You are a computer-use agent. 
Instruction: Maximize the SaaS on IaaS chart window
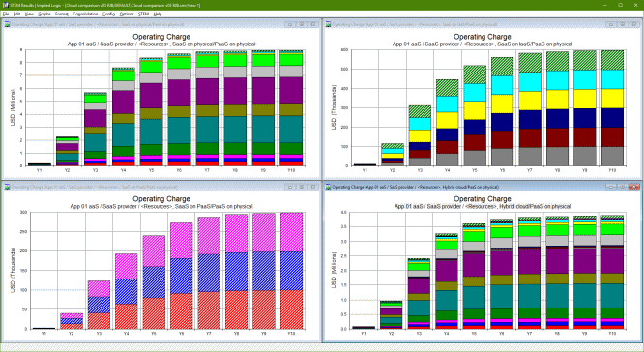pyautogui.click(x=623, y=24)
